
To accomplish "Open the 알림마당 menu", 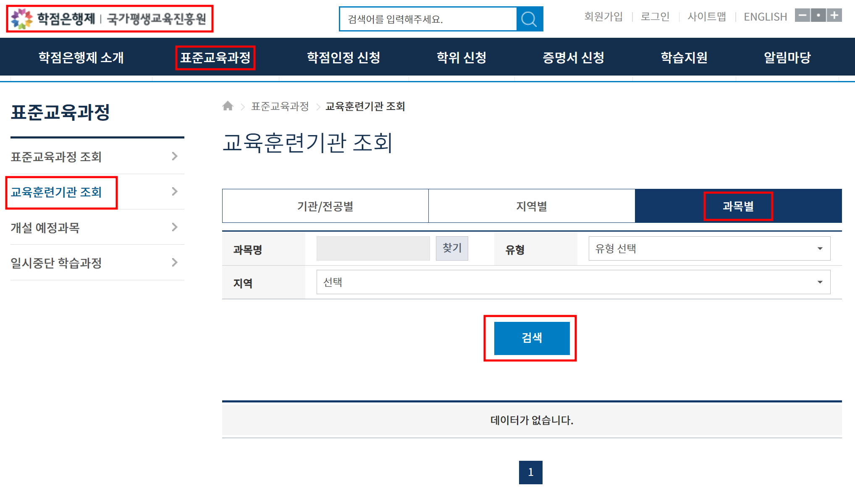I will (787, 57).
